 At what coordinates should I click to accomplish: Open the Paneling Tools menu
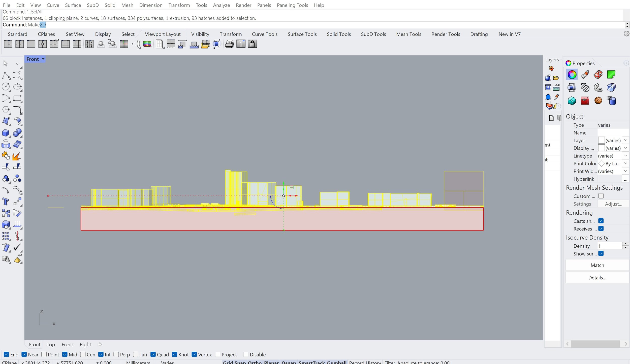tap(292, 5)
